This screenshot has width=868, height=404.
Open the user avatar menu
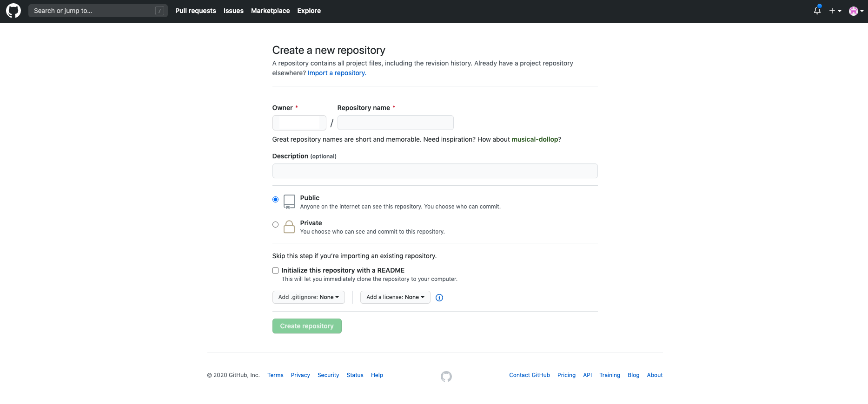[x=856, y=11]
